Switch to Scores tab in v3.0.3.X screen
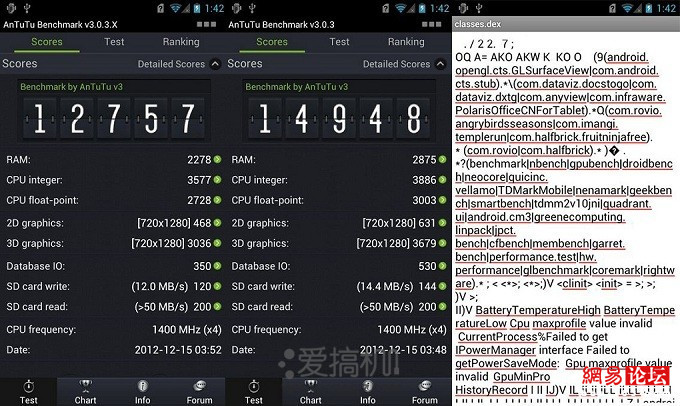Screen dimensions: 680x406 (47, 42)
